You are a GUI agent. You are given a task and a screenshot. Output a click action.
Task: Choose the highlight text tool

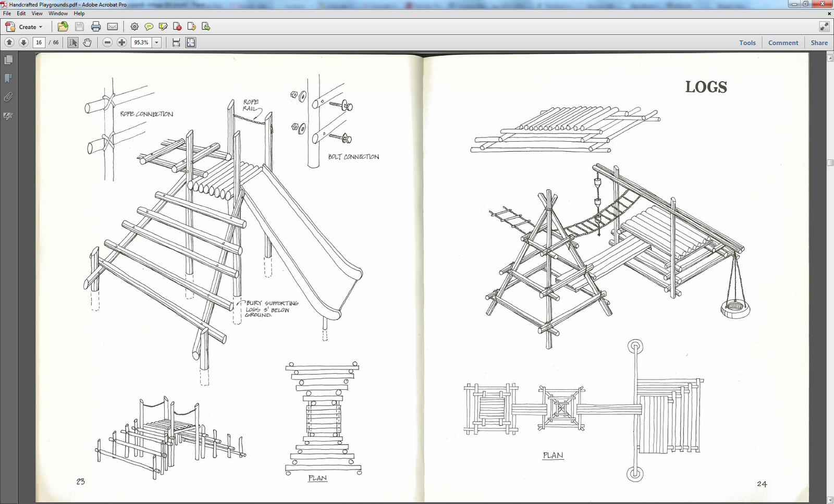[x=163, y=27]
